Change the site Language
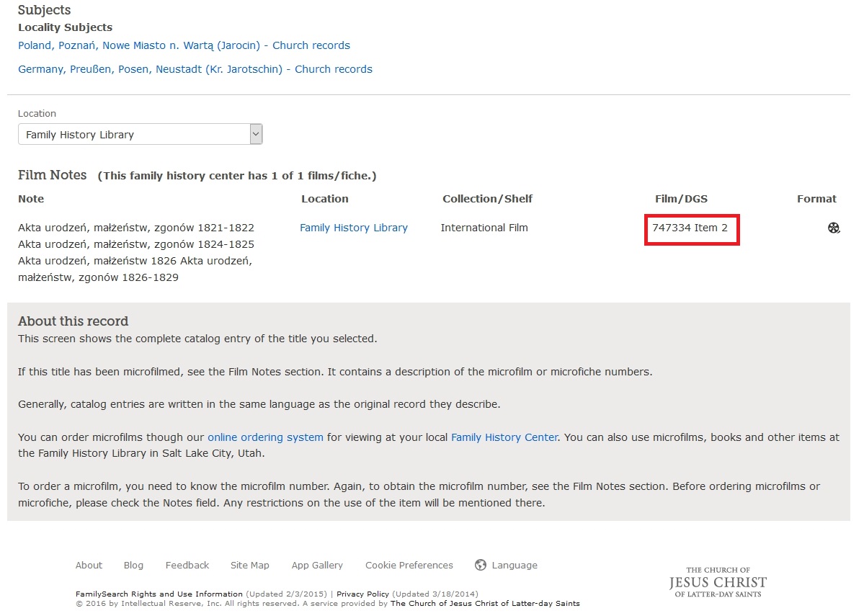Screen dimensions: 864x616 pos(514,566)
